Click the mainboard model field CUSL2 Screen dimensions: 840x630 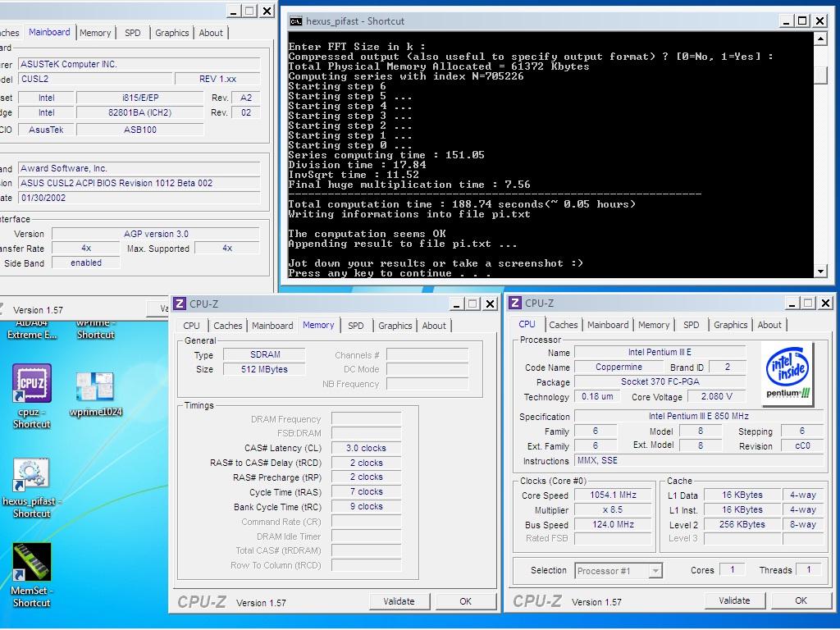pyautogui.click(x=97, y=79)
